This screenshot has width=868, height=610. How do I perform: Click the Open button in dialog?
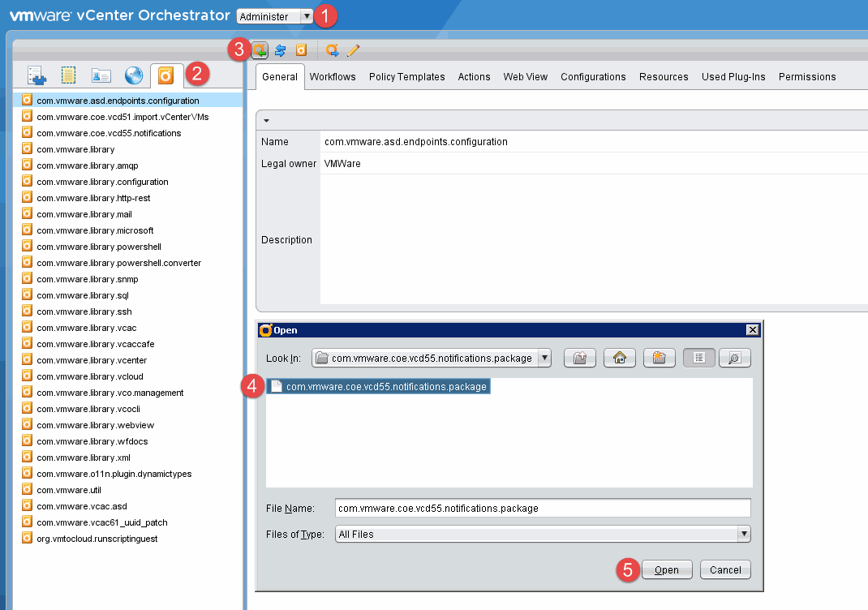click(x=667, y=569)
